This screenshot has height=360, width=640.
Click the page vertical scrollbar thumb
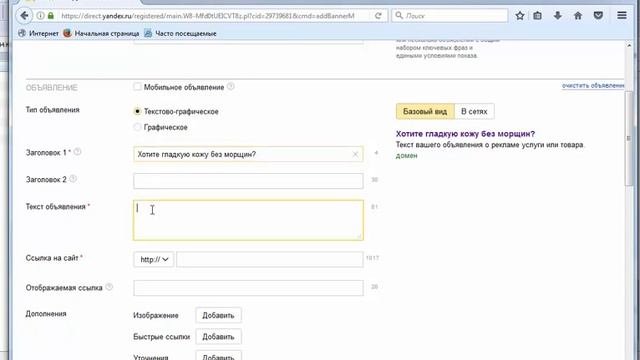click(629, 139)
